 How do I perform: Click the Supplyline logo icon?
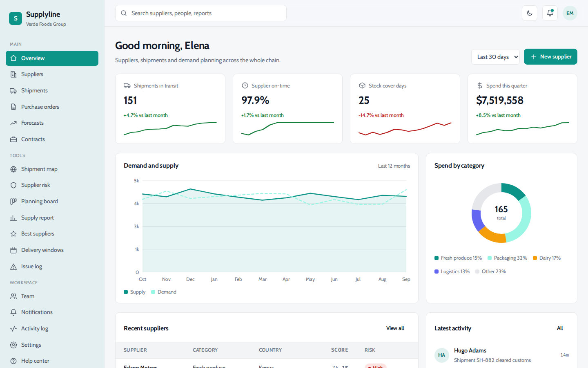[16, 18]
